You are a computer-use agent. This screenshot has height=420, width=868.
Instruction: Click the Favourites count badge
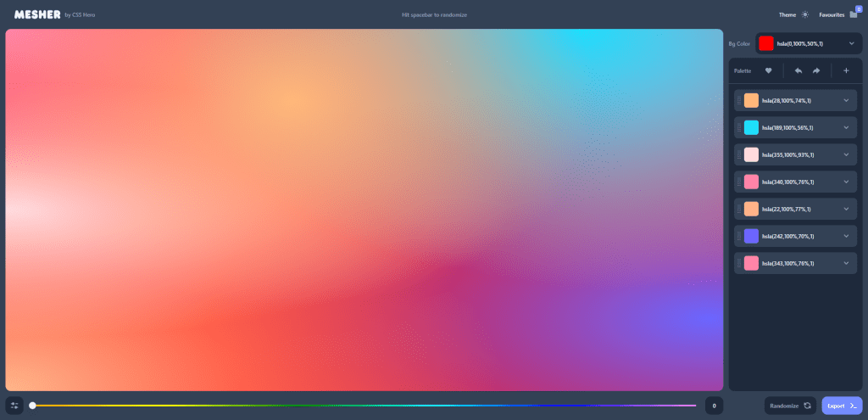click(859, 8)
